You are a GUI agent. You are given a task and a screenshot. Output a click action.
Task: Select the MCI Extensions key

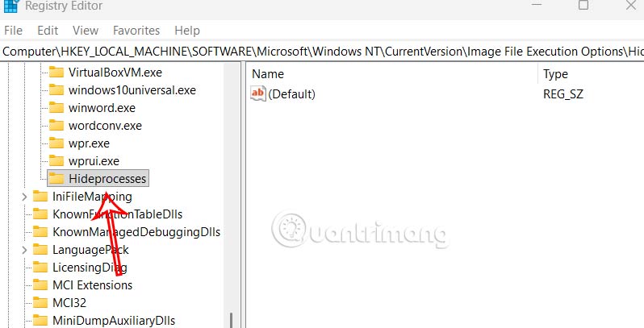tap(93, 285)
